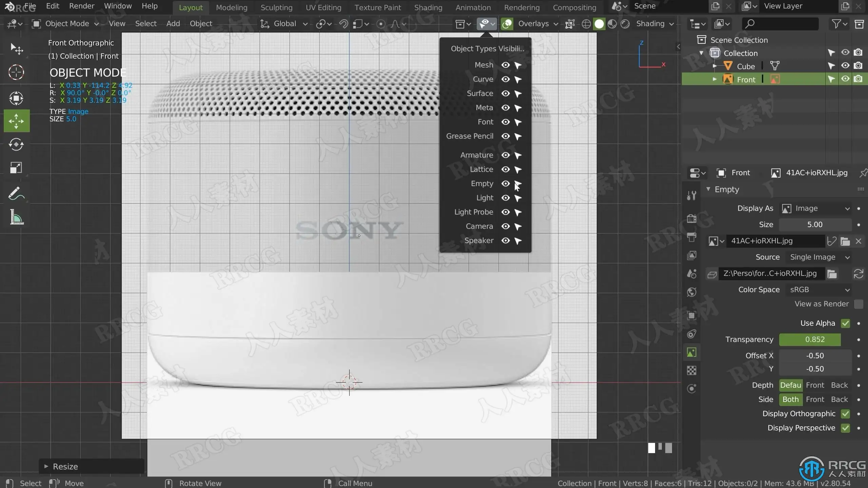Select the Cursor tool in the toolbar
The height and width of the screenshot is (488, 868).
pyautogui.click(x=16, y=72)
